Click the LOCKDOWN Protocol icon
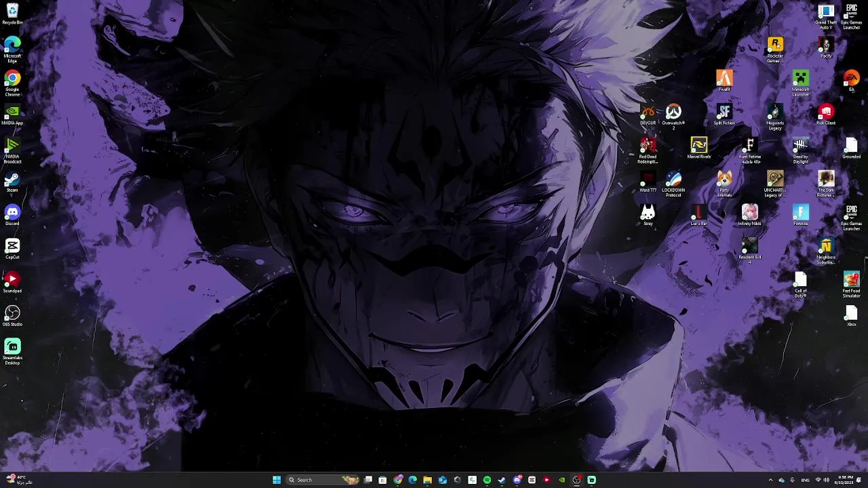This screenshot has width=868, height=488. click(673, 184)
